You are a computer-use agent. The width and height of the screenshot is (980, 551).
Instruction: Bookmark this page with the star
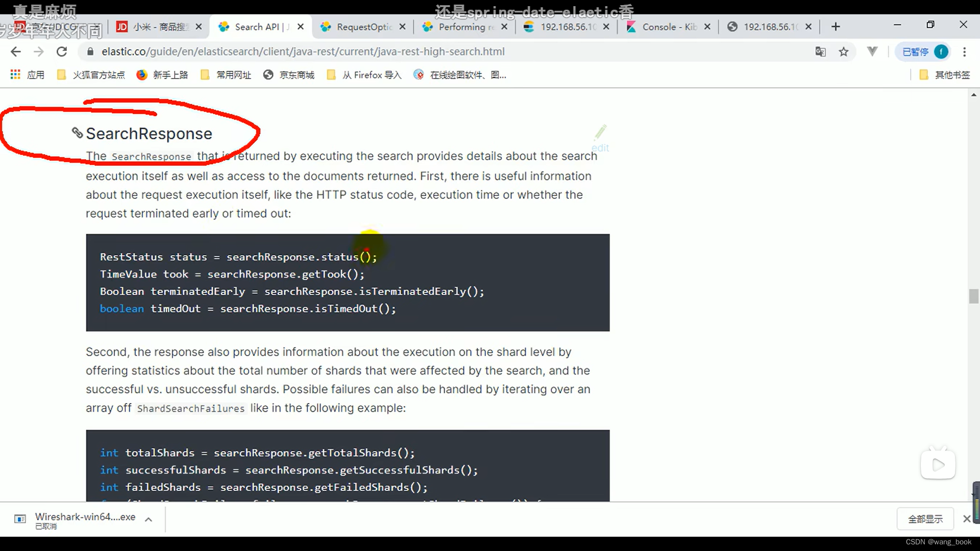coord(844,52)
